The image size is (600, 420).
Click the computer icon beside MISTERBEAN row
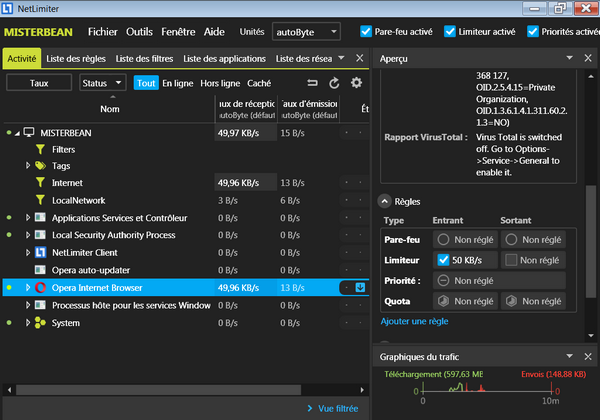[29, 132]
